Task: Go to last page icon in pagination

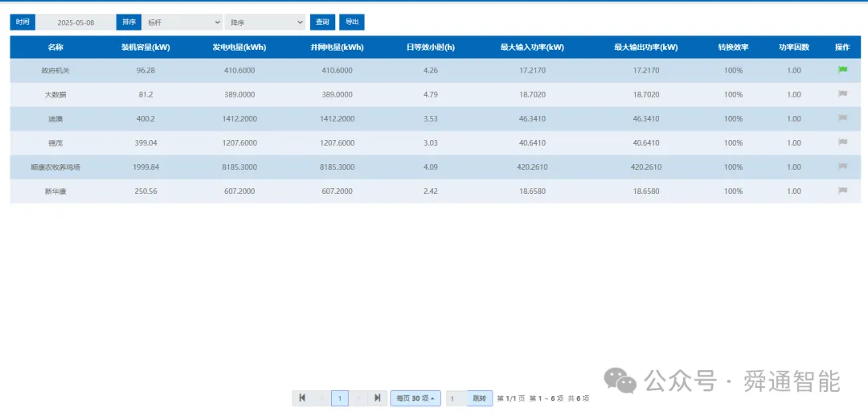Action: [x=378, y=397]
